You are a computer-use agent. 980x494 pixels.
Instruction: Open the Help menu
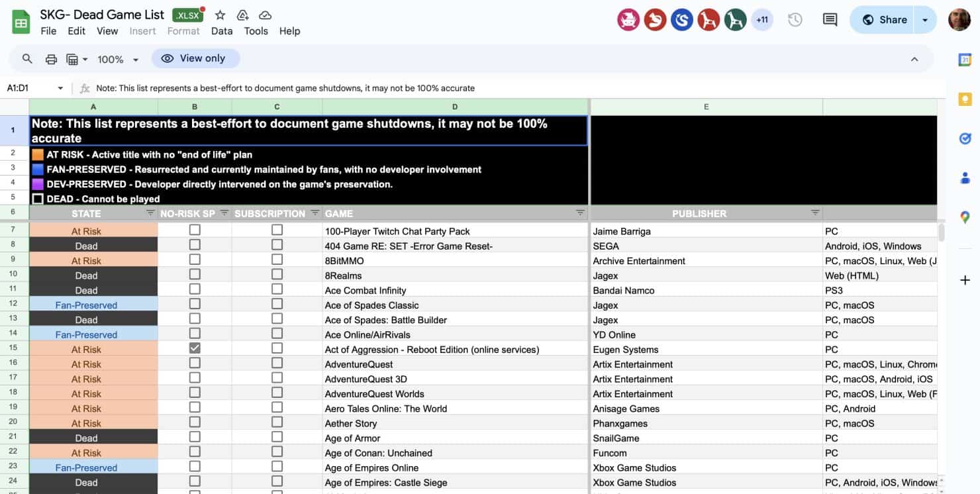[x=289, y=31]
